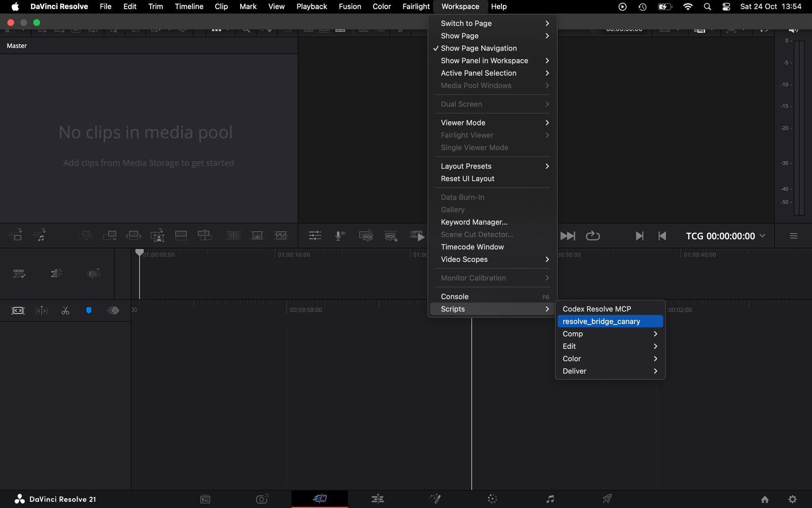The image size is (812, 508).
Task: Switch to the Media page icon
Action: (x=205, y=499)
